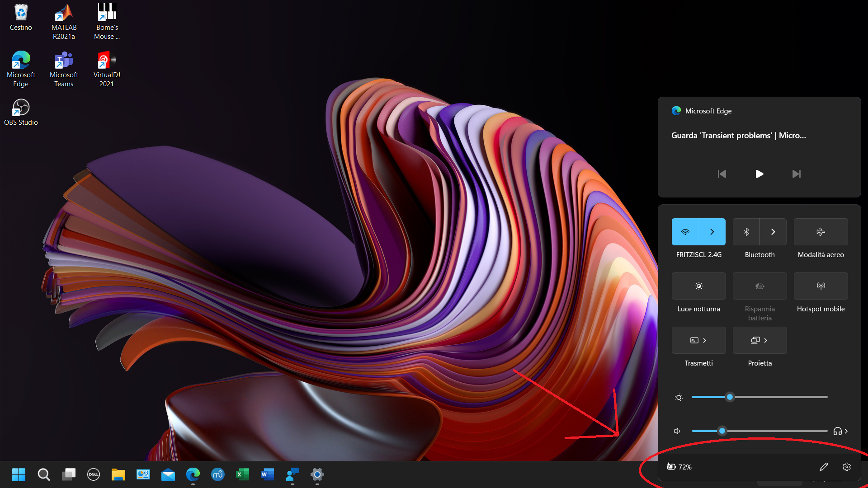Open Task View from the taskbar
Screen dimensions: 868x488
coord(69,474)
